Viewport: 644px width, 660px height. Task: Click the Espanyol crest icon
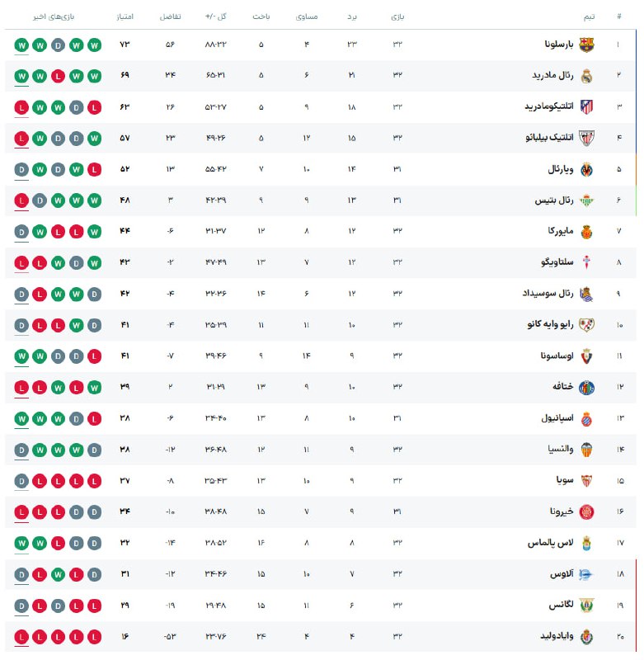coord(586,418)
